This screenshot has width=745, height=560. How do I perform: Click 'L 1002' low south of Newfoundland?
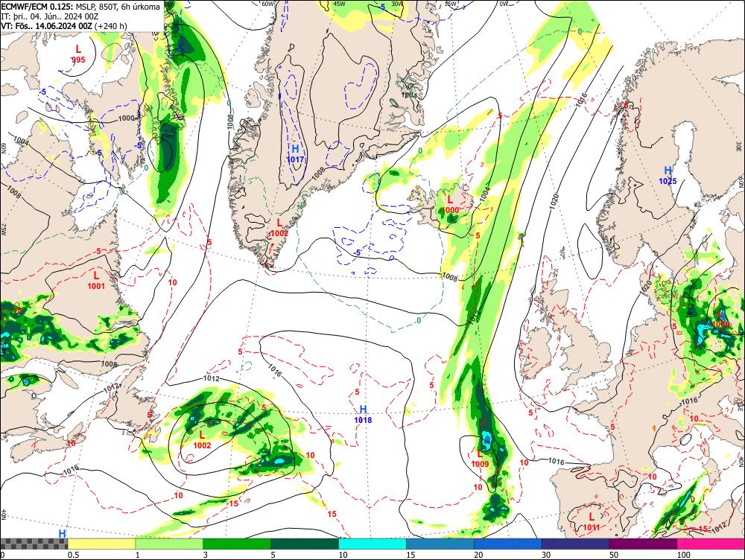tap(202, 440)
